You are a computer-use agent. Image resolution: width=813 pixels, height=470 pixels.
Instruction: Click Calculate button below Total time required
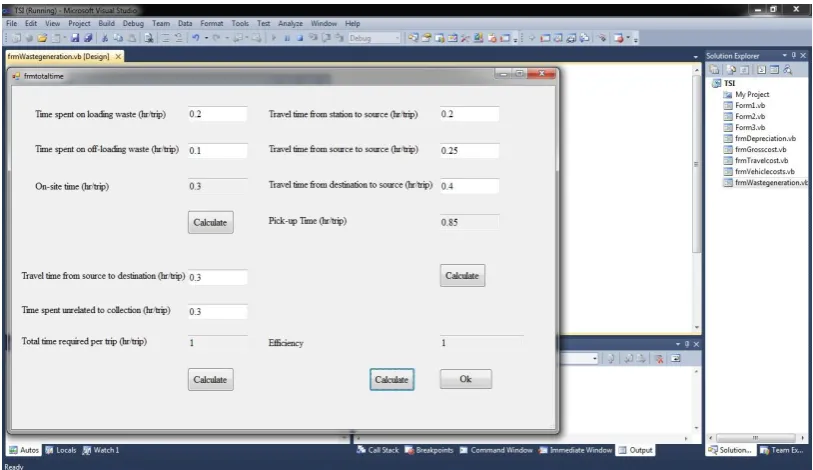click(x=211, y=380)
